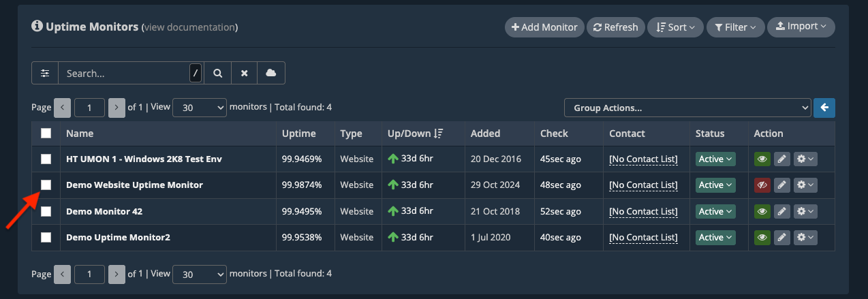Select checkbox for Demo Uptime Monitor2
This screenshot has width=868, height=299.
(46, 238)
